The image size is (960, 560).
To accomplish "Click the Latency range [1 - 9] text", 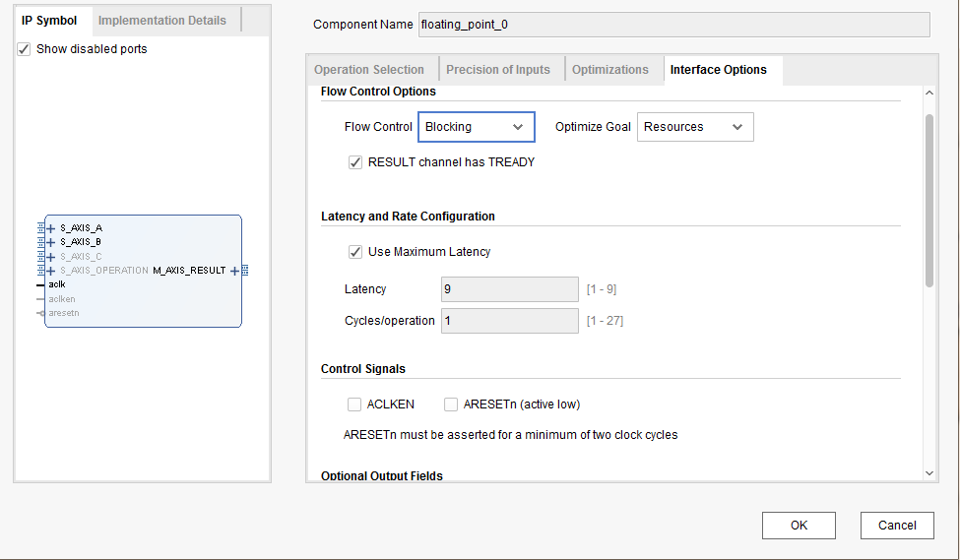I will (602, 289).
